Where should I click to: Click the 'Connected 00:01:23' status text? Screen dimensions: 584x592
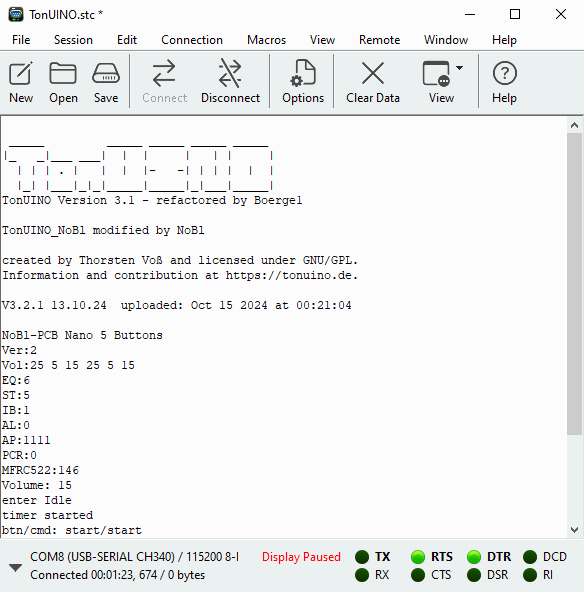(x=117, y=575)
